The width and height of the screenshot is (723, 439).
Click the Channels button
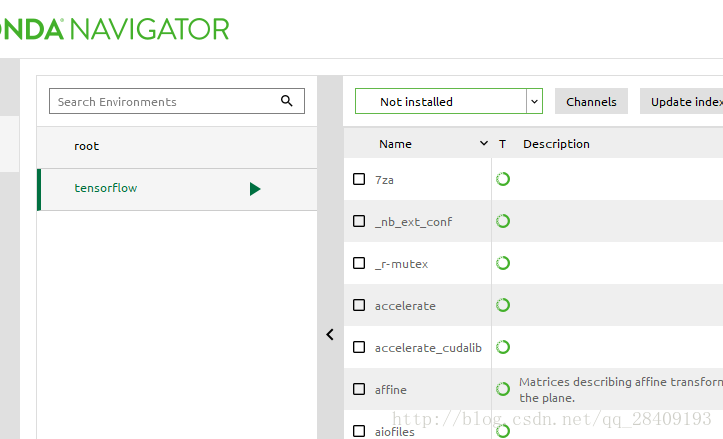point(591,101)
